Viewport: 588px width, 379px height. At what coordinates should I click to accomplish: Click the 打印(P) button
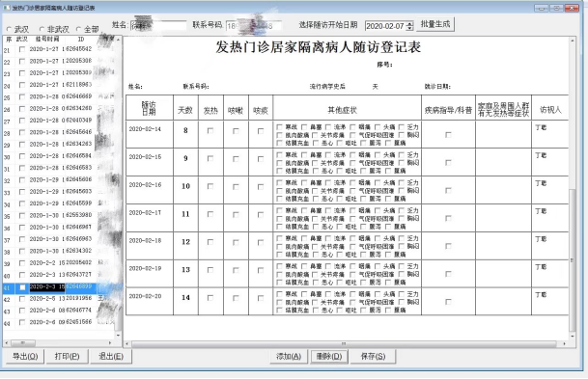67,357
